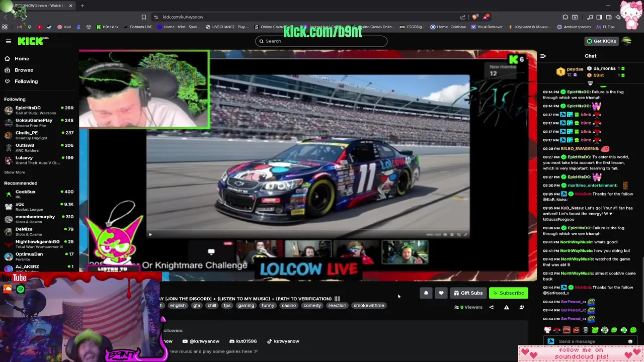Open the emoji picker in chat input
Viewport: 644px width, 362px height.
point(630,342)
